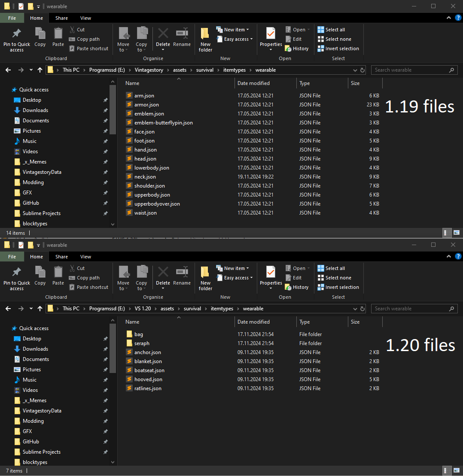Click the Up arrow beside the VS 1.20 address bar
Viewport: 463px width, 476px height.
pos(40,309)
